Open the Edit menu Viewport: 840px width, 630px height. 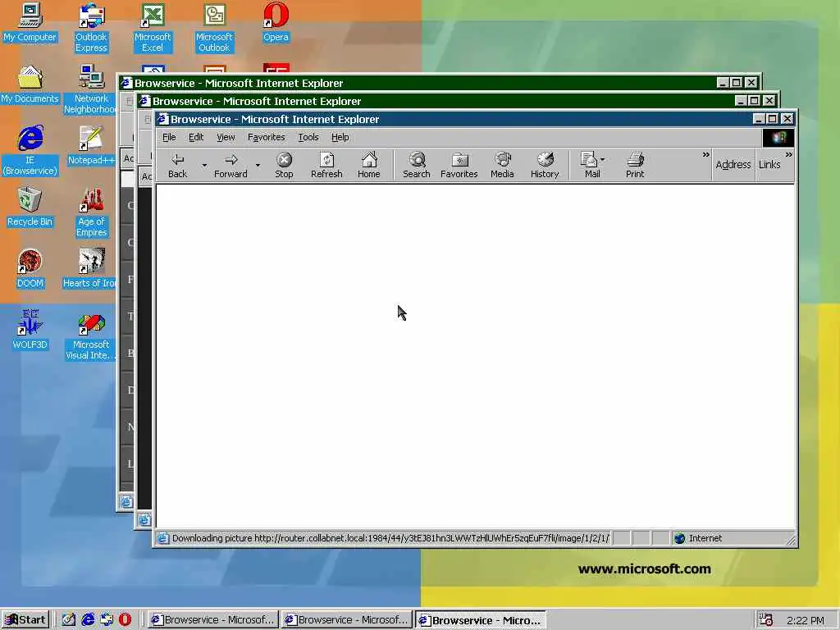coord(195,137)
